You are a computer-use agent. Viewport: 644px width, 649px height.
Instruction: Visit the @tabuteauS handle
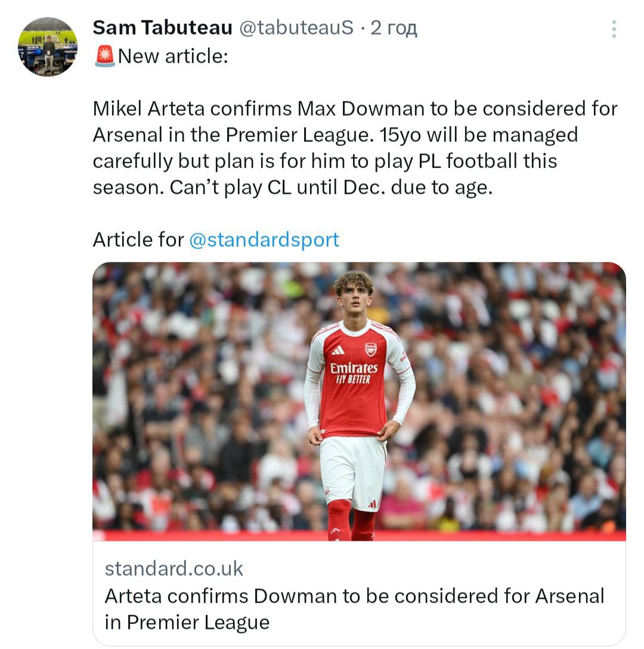296,27
